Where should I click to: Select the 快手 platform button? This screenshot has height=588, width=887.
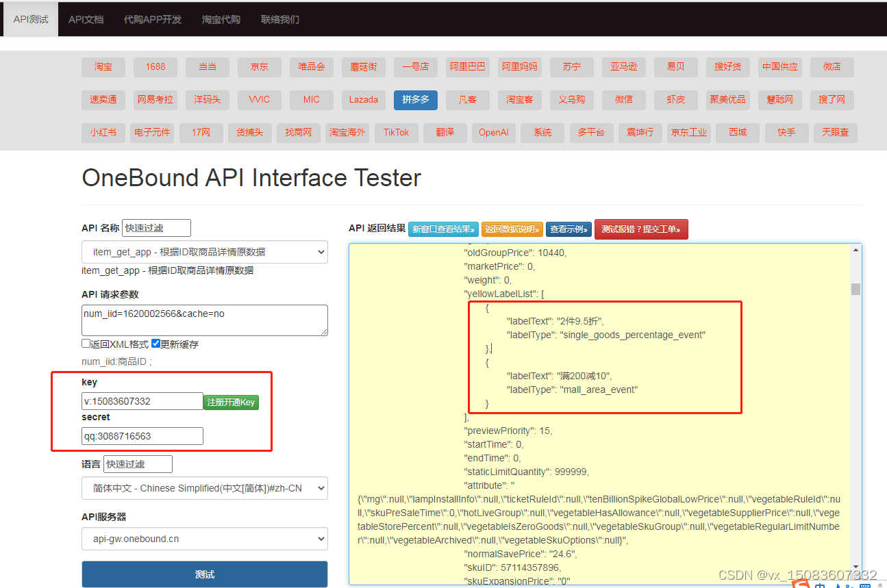(786, 132)
